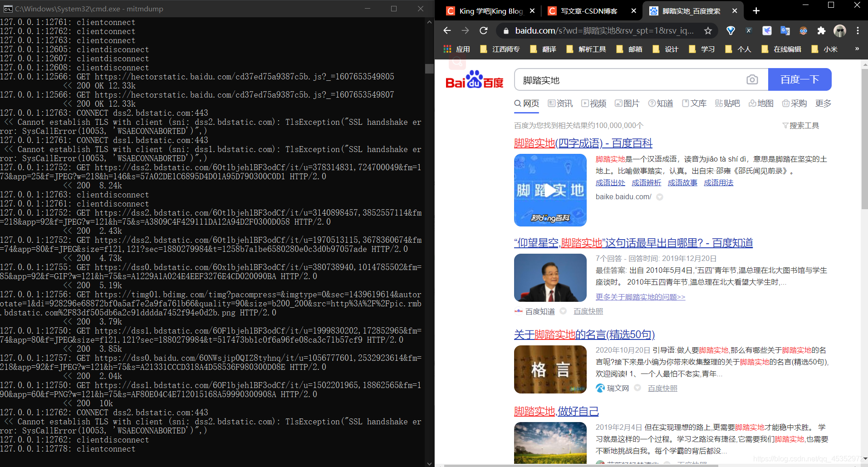Open 百度快照 for the 百度知道 result

(588, 311)
